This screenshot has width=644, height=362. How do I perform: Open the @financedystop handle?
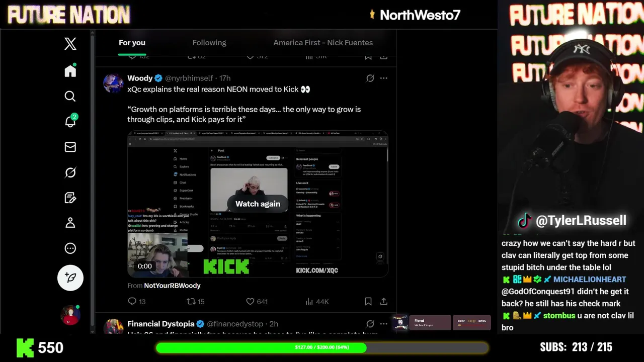[x=235, y=324]
